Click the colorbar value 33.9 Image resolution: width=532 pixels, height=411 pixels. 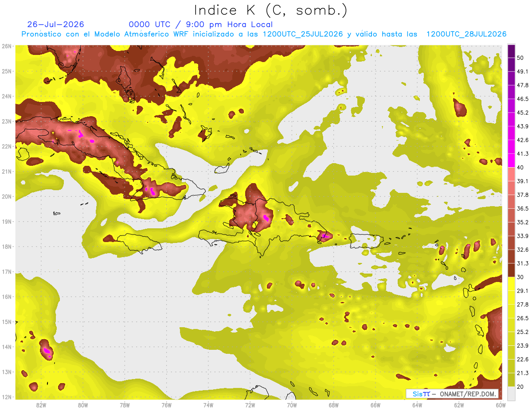(x=523, y=236)
